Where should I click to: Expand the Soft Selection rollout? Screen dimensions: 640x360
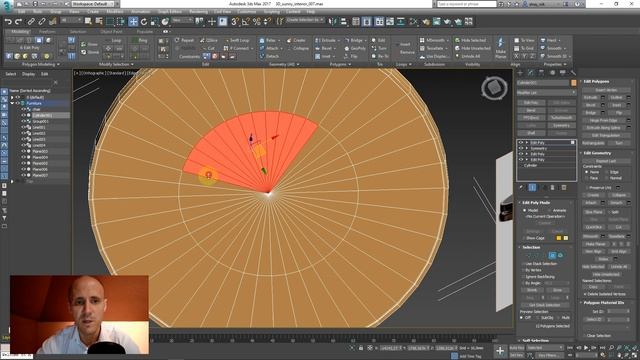[x=535, y=340]
